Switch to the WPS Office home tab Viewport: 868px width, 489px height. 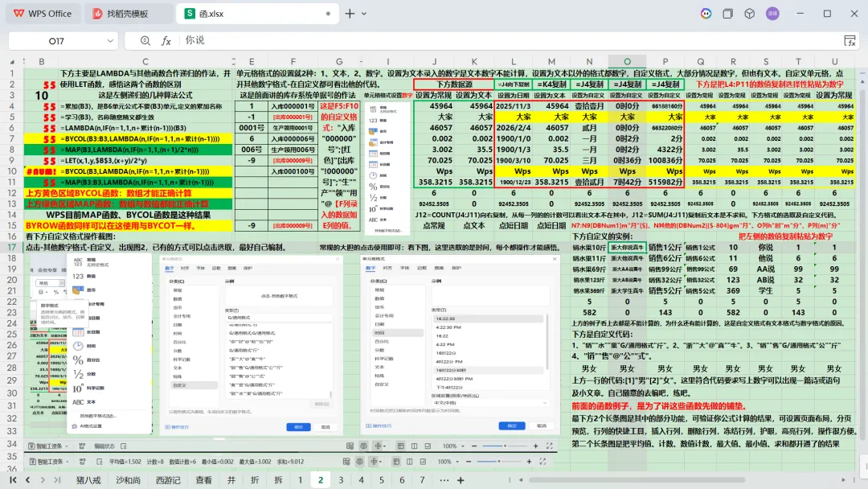coord(43,14)
